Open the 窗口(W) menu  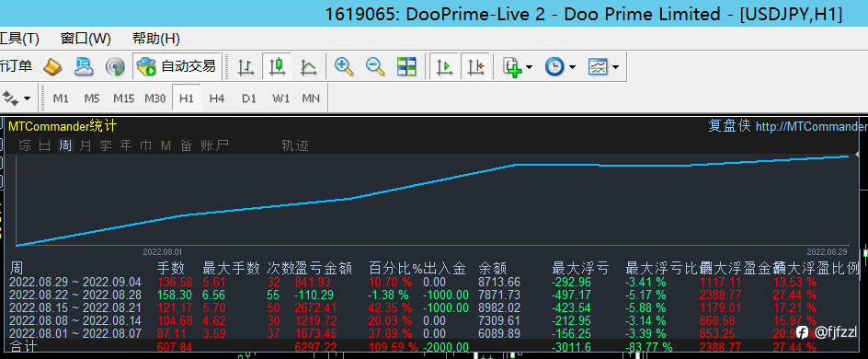click(x=86, y=39)
